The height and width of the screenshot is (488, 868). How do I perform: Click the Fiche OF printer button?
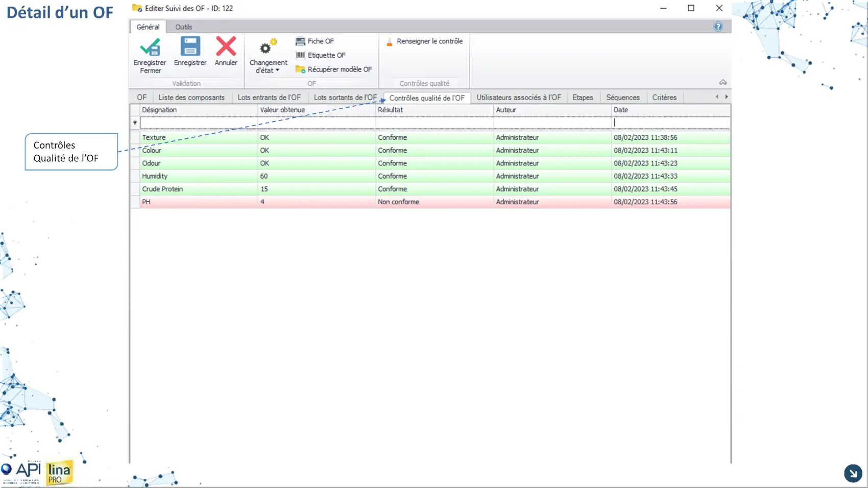click(x=315, y=41)
